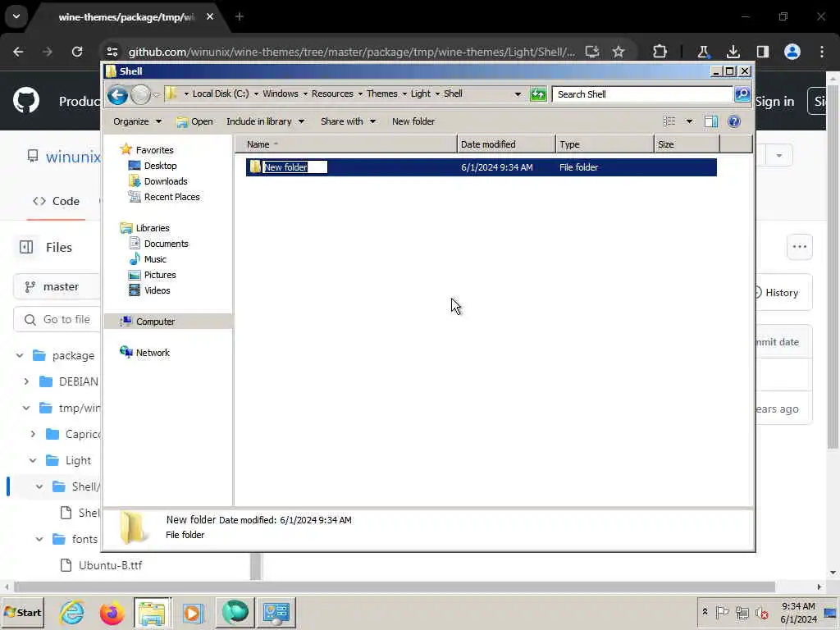840x630 pixels.
Task: Open Explorer help icon
Action: [x=734, y=121]
